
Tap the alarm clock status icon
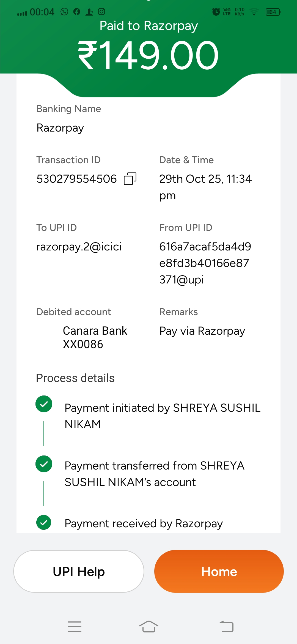click(x=216, y=12)
